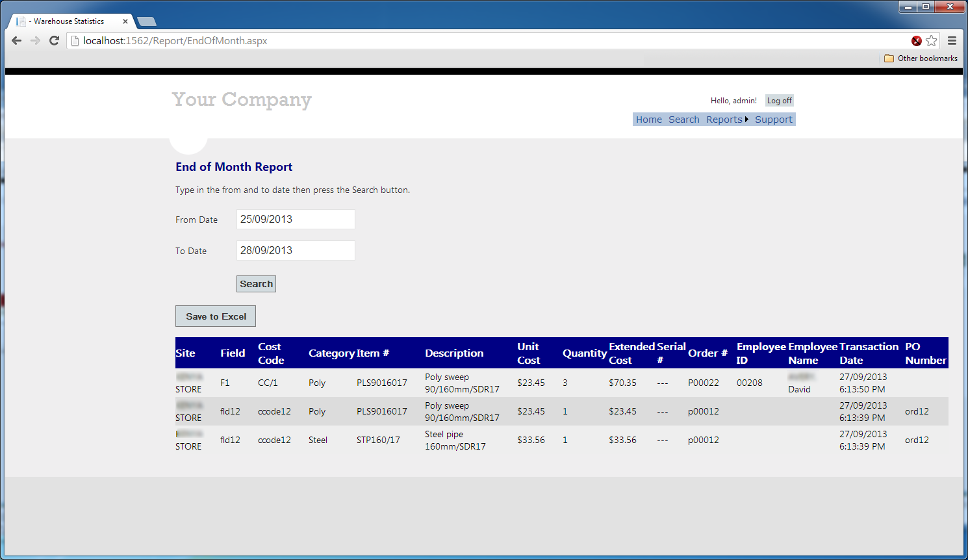Viewport: 968px width, 560px height.
Task: Open the Home menu item
Action: pos(649,120)
